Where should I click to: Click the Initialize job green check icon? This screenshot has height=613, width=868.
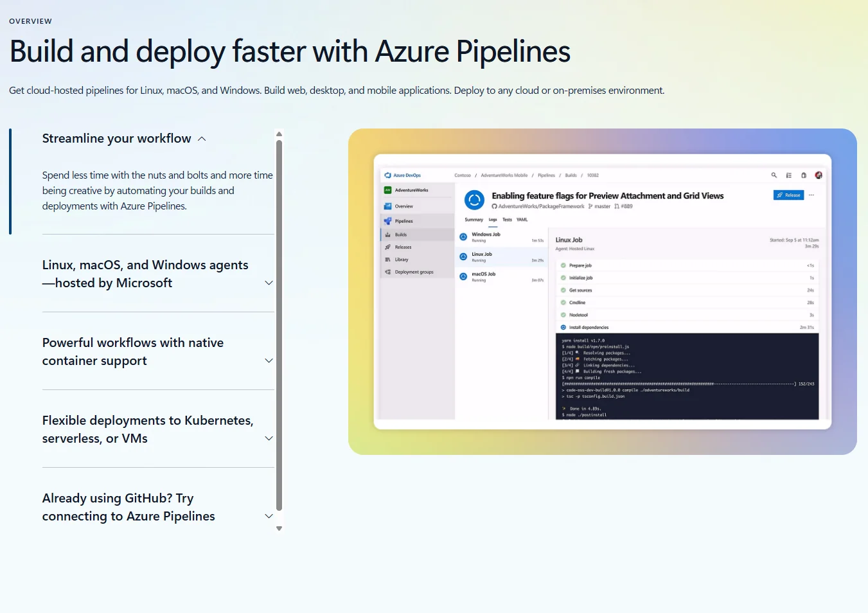click(x=563, y=278)
